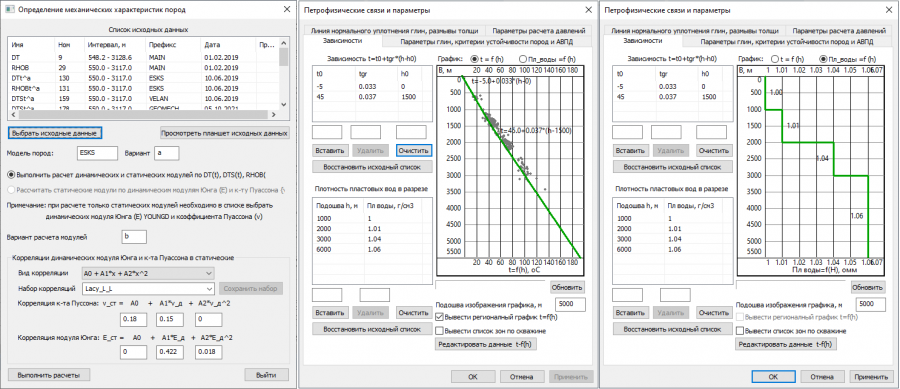Click Выбрать исходные данные button
Image resolution: width=900 pixels, height=389 pixels.
55,133
